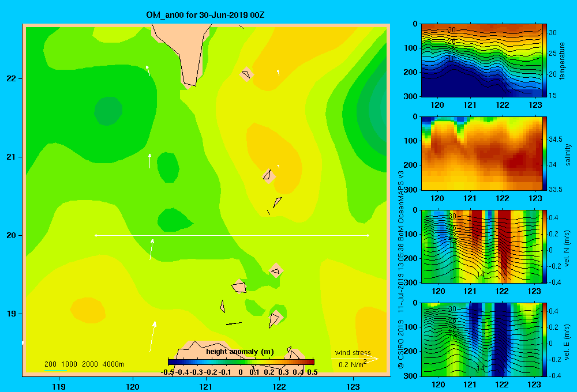Click the east endpoint of the white transect line
Viewport: 577px width, 392px height.
(368, 235)
